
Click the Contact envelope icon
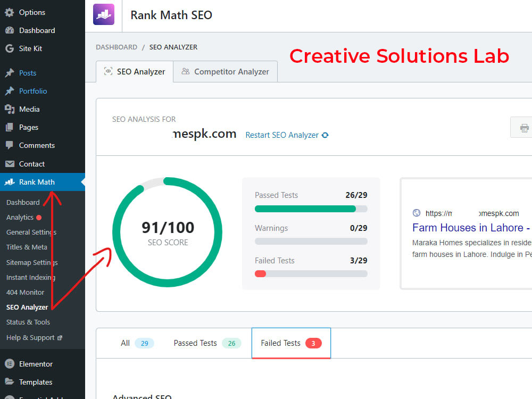tap(10, 164)
